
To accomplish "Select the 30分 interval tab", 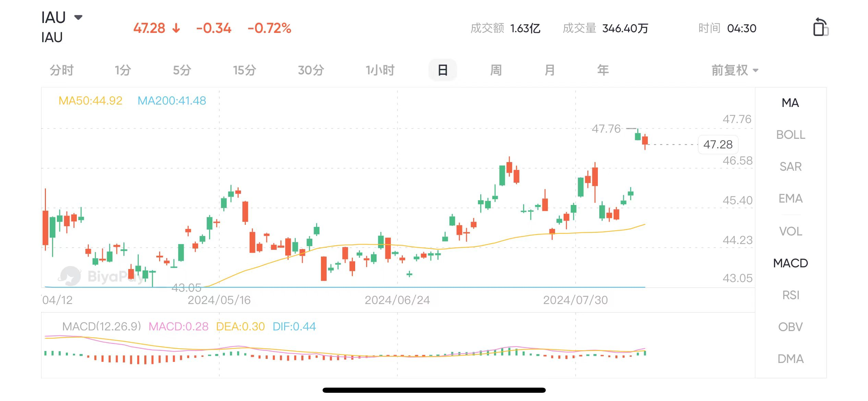I will tap(311, 70).
